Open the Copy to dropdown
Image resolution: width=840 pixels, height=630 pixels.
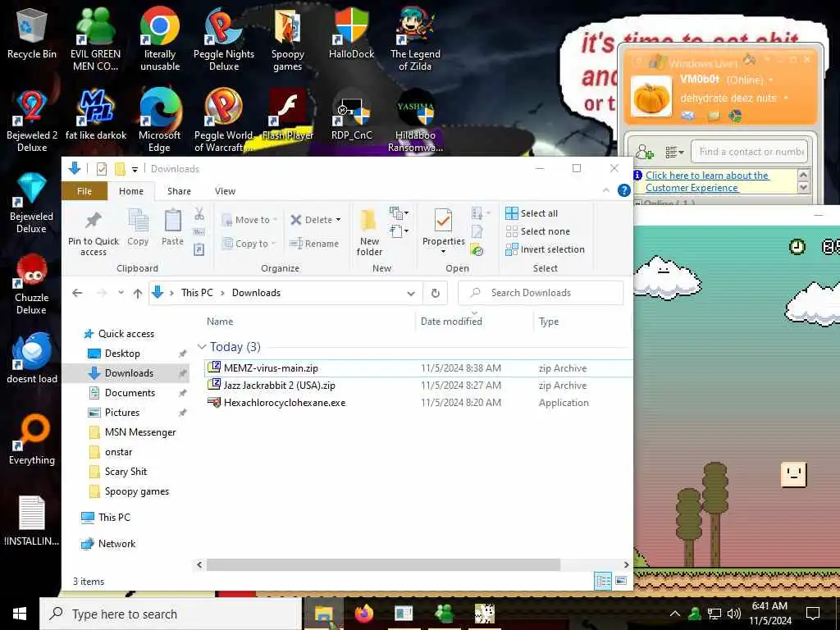249,243
